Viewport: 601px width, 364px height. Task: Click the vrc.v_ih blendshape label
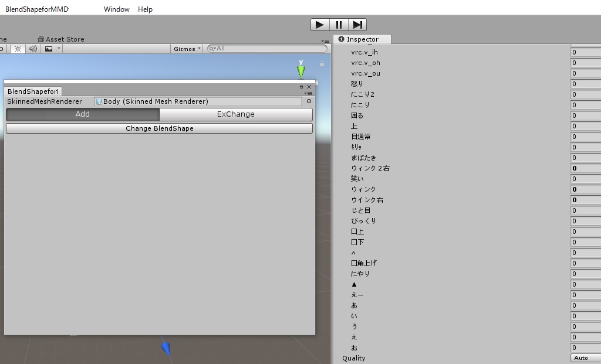[x=364, y=52]
